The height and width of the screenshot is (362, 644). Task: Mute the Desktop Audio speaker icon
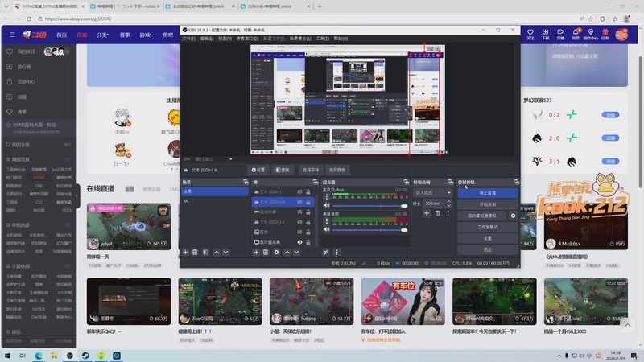[327, 229]
